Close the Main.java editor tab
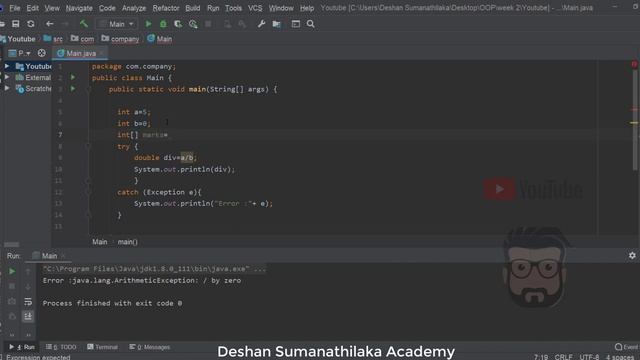 coord(102,53)
